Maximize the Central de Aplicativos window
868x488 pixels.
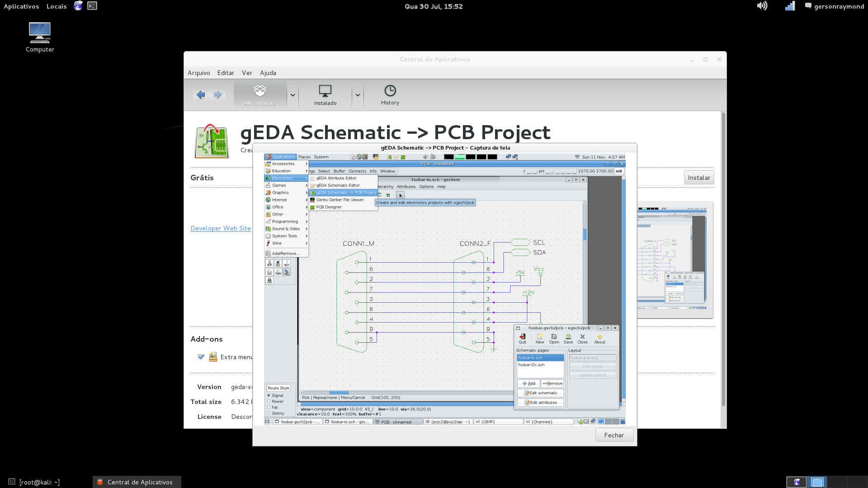click(x=705, y=59)
